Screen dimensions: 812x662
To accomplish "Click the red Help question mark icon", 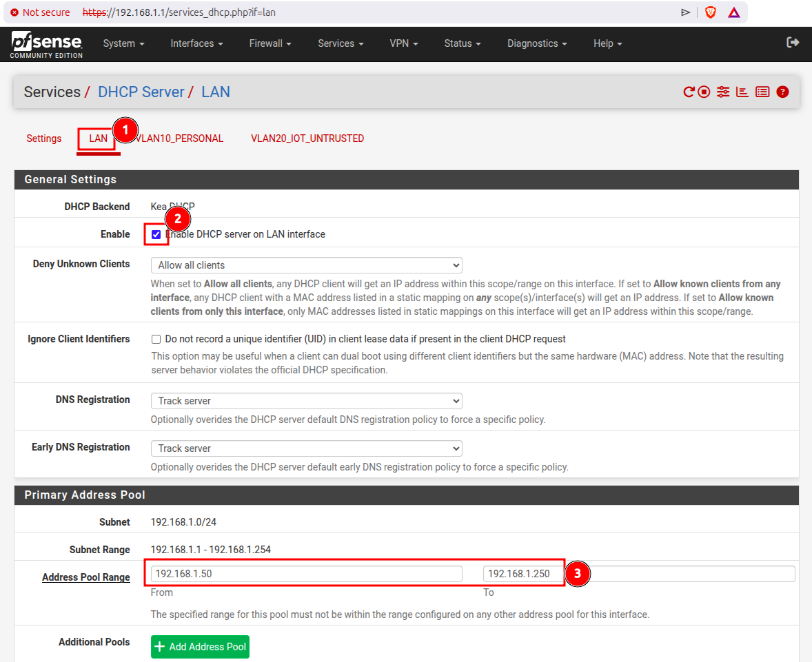I will (782, 92).
